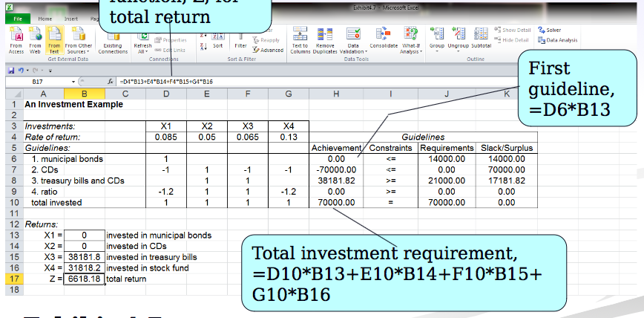Expand the Ungroup dropdown arrow
Screen dimensions: 644x318
click(458, 52)
